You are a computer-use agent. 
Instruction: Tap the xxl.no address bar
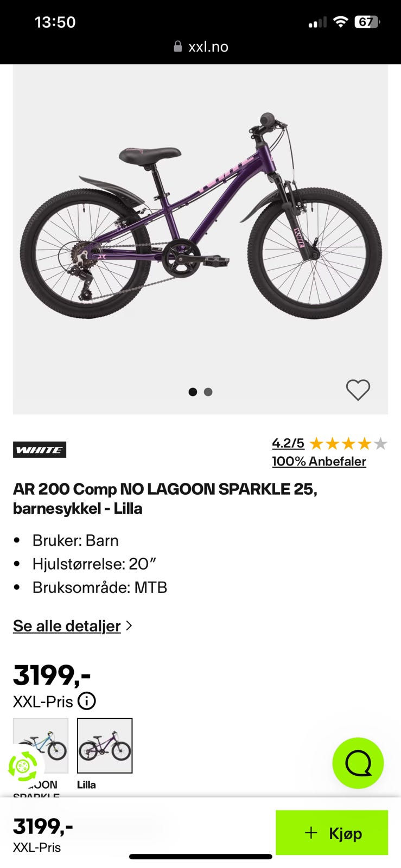tap(201, 47)
